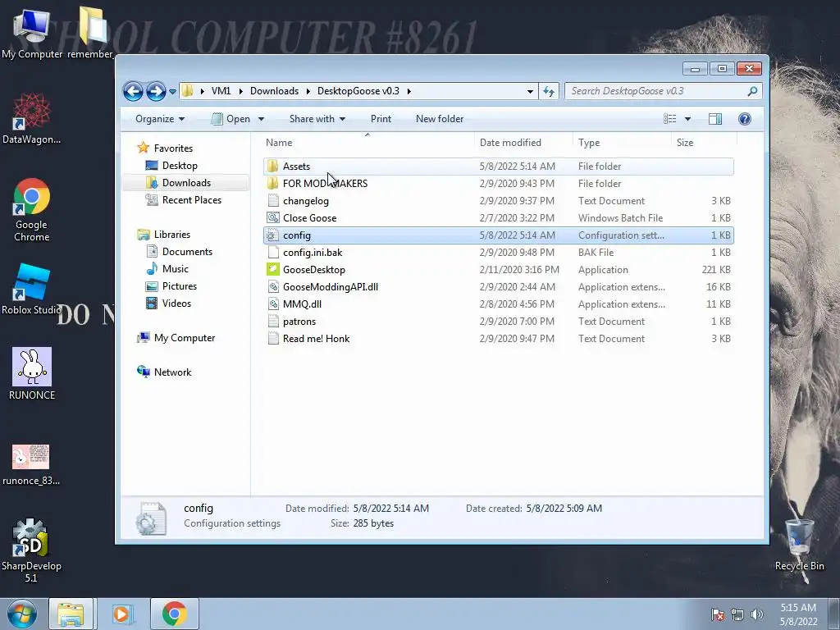
Task: Toggle the preview pane icon
Action: tap(715, 119)
